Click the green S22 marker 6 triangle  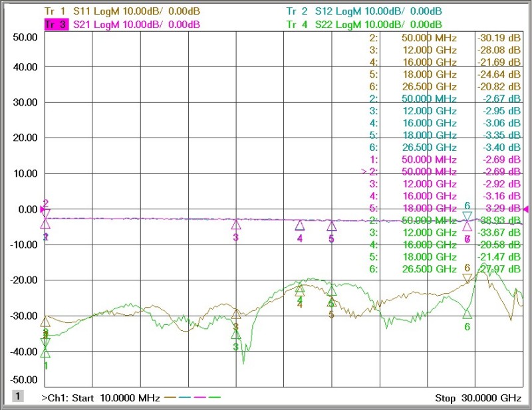467,314
